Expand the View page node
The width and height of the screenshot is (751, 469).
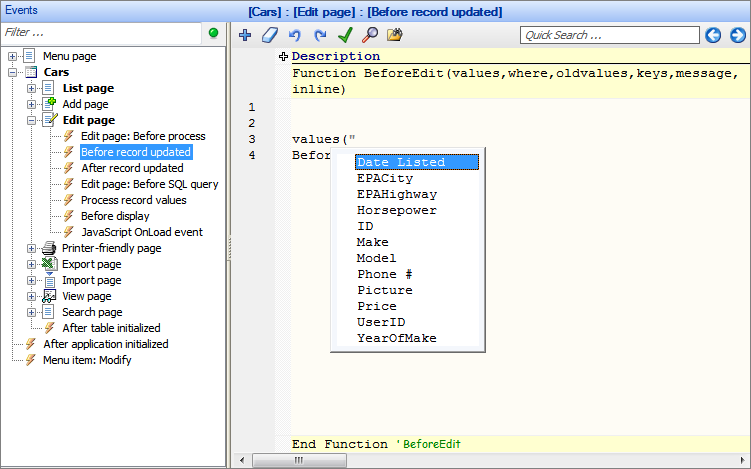31,297
